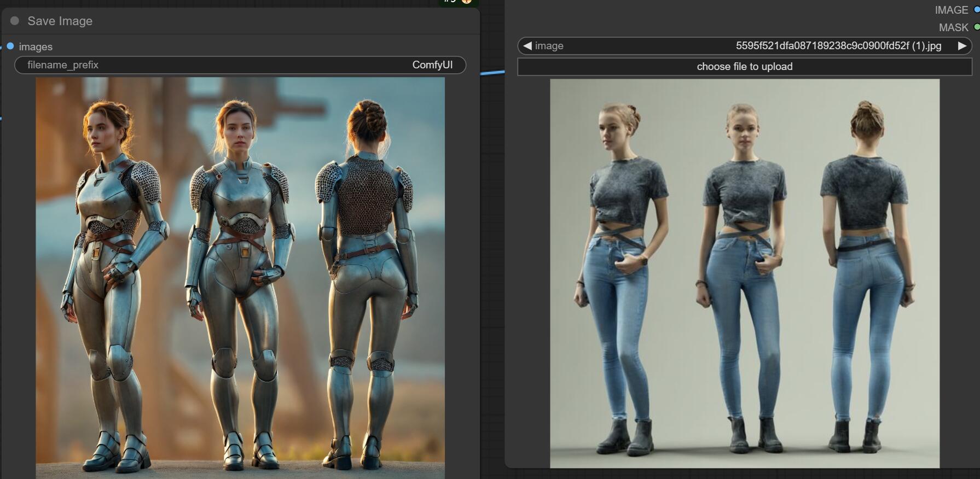Open the image file selector dropdown
The image size is (980, 479).
pos(745,46)
